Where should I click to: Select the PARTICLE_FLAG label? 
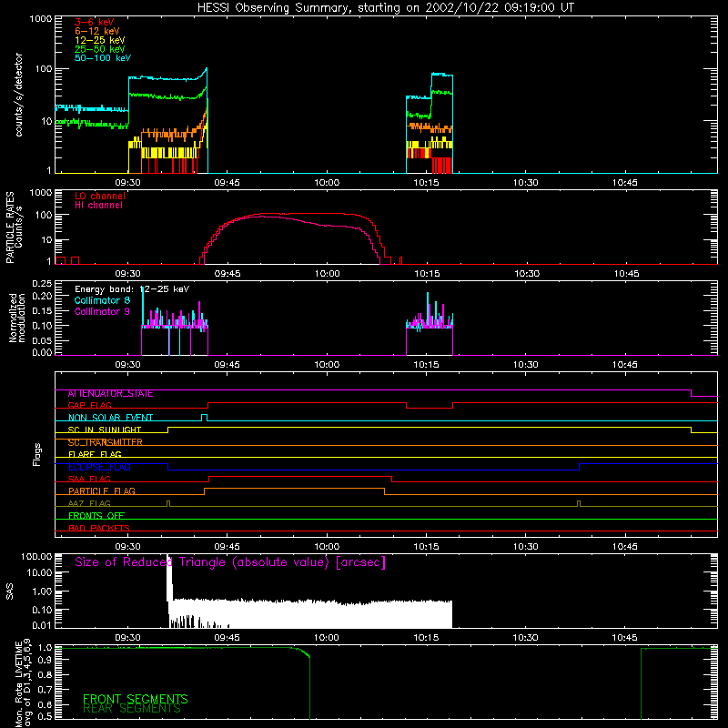tap(102, 491)
